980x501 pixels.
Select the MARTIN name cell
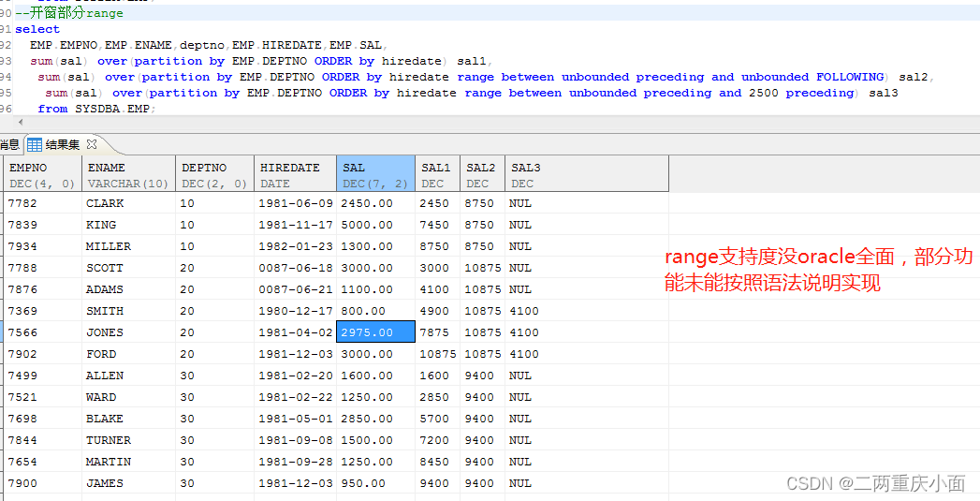pos(129,463)
